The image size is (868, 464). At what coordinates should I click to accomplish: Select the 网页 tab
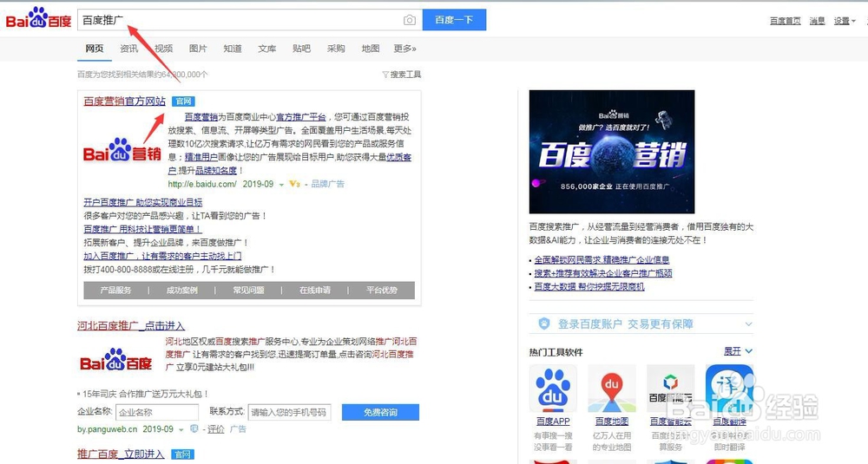95,49
